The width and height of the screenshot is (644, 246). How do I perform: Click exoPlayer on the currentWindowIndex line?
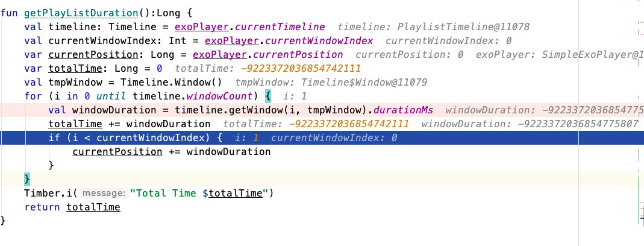232,41
